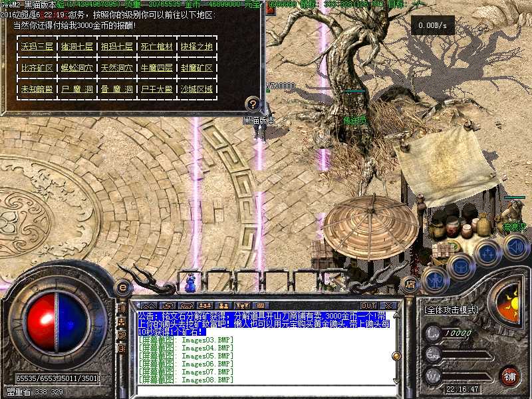
Task: Click the OUT button on chat toolbar
Action: click(368, 305)
